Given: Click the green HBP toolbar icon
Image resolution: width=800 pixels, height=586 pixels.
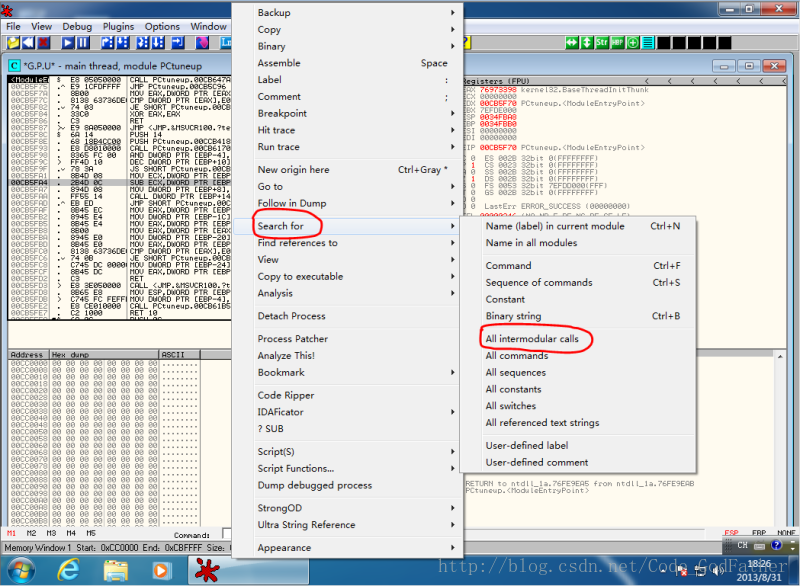Looking at the screenshot, I should (617, 43).
